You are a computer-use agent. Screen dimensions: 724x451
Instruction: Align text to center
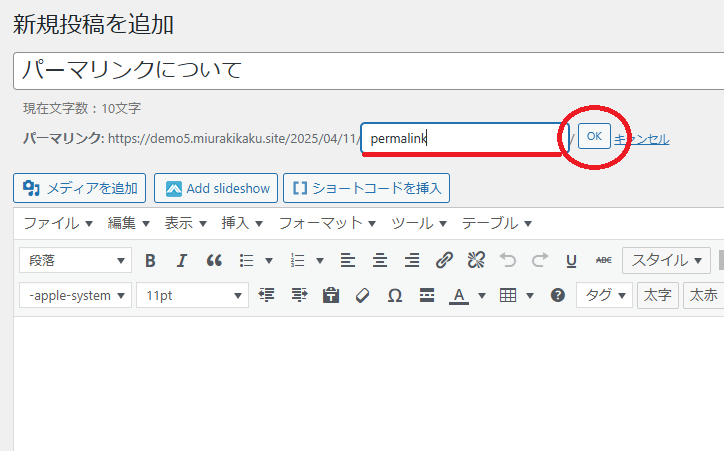[380, 261]
